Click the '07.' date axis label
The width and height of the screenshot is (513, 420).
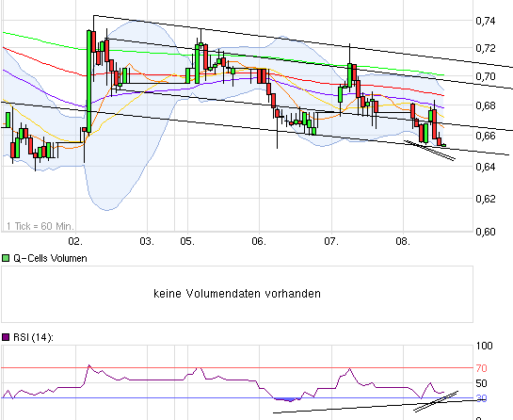(x=331, y=242)
